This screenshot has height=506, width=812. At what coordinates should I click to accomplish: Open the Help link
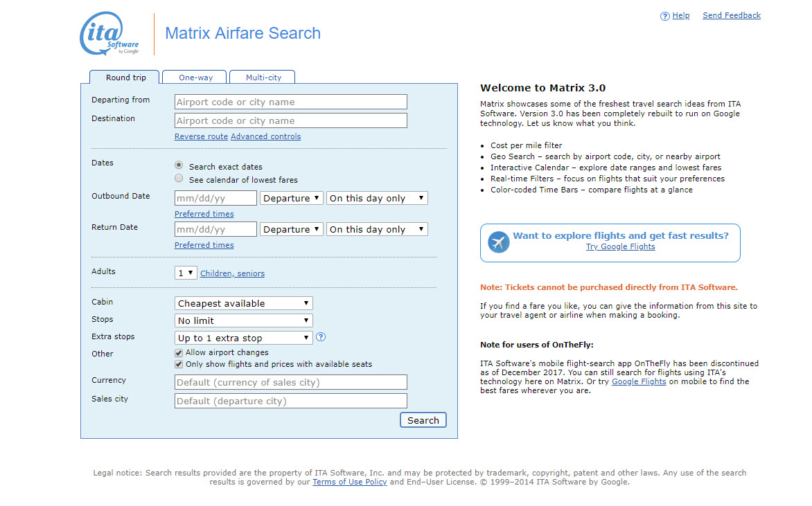click(680, 15)
